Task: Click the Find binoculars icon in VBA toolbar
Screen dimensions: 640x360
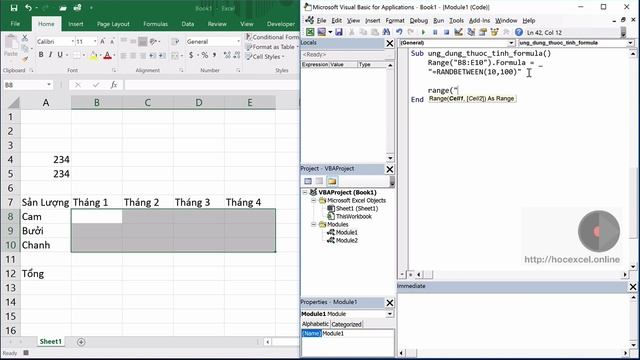Action: click(386, 32)
